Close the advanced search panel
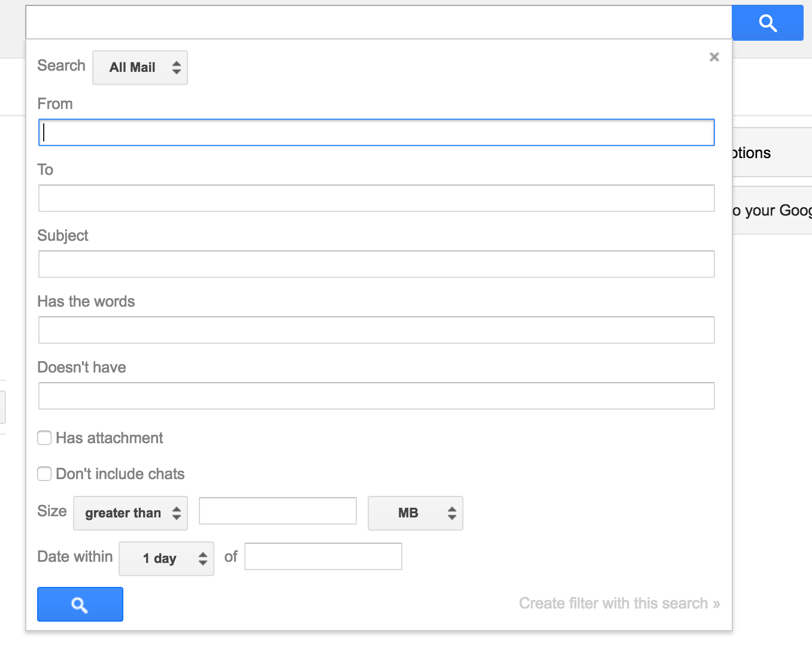The image size is (812, 654). (x=714, y=57)
